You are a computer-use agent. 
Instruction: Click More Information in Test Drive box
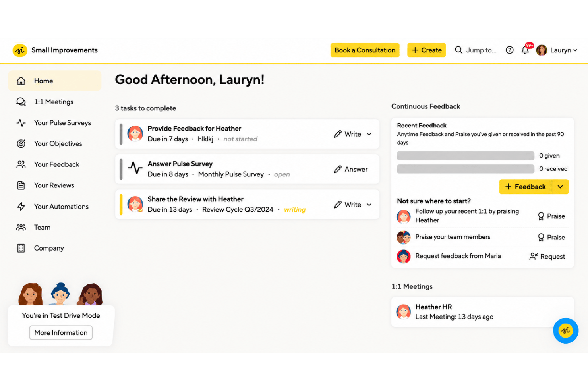(x=61, y=333)
